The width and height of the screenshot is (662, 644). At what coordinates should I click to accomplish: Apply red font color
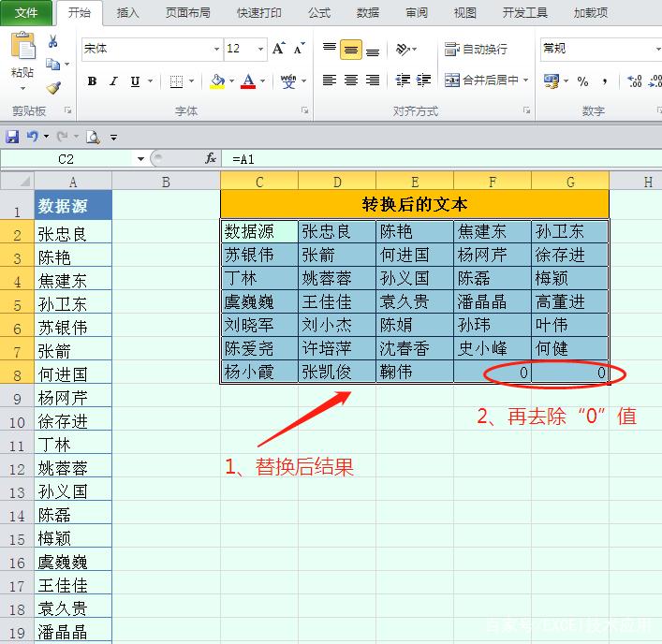(248, 81)
